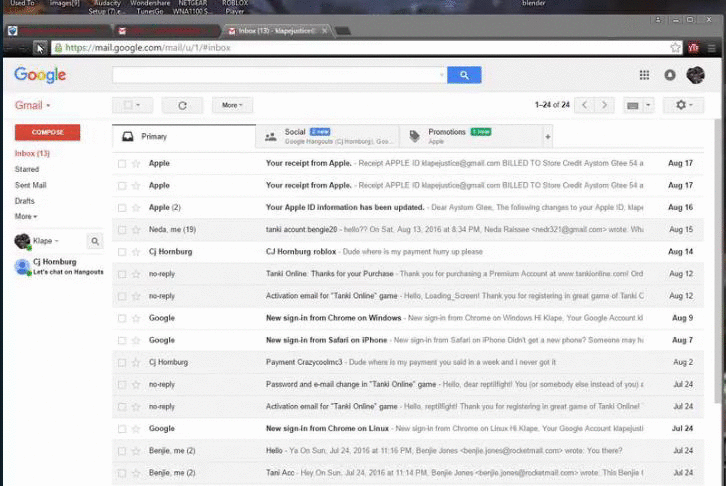Viewport: 726px width, 486px height.
Task: Star the first Apple receipt email
Action: 136,163
